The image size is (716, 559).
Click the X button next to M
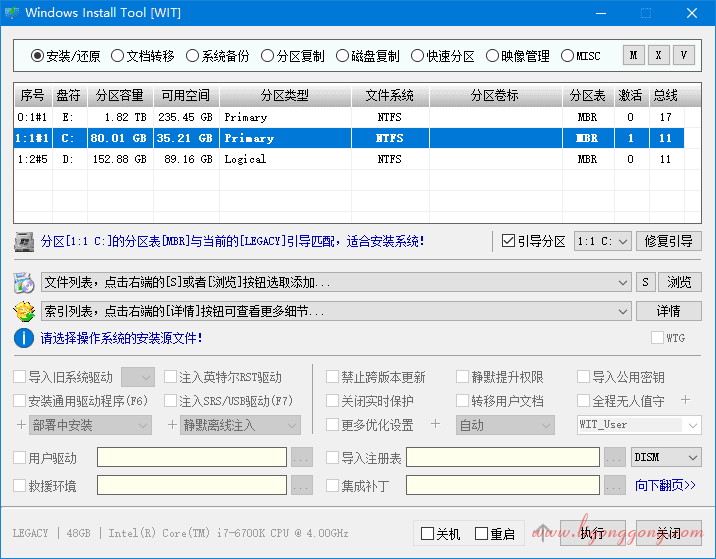point(658,55)
